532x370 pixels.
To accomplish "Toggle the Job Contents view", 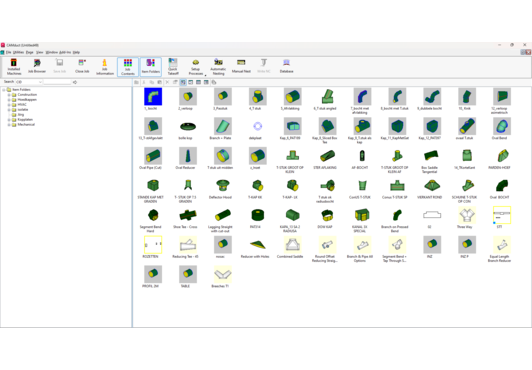I will (x=128, y=66).
